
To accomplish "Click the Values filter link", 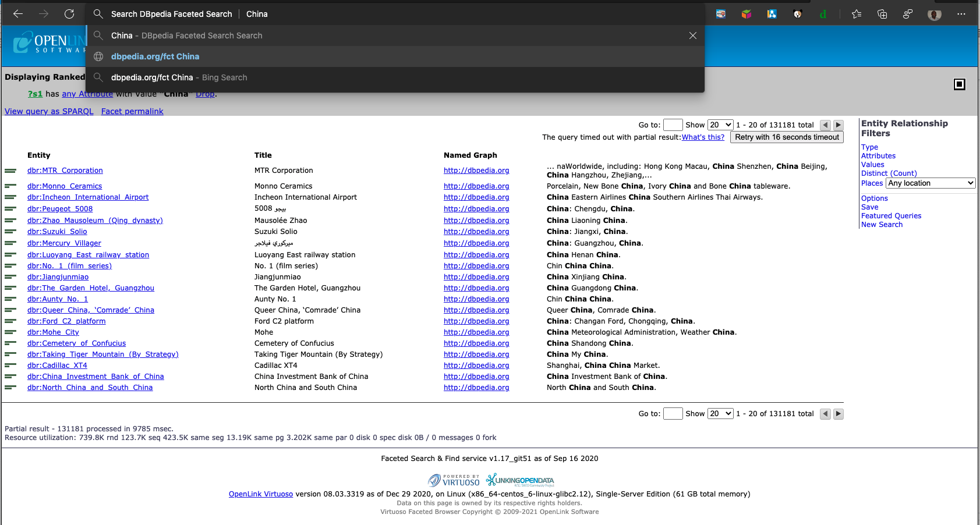I will click(x=872, y=165).
